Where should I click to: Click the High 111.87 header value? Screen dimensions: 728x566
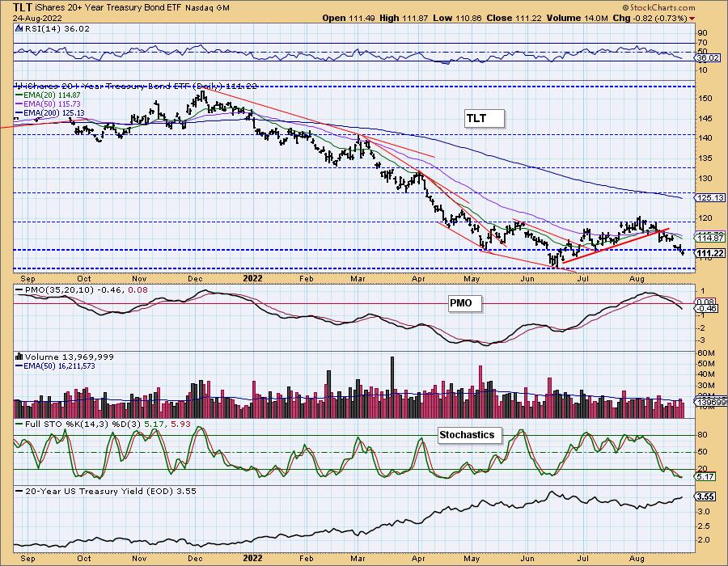(403, 18)
